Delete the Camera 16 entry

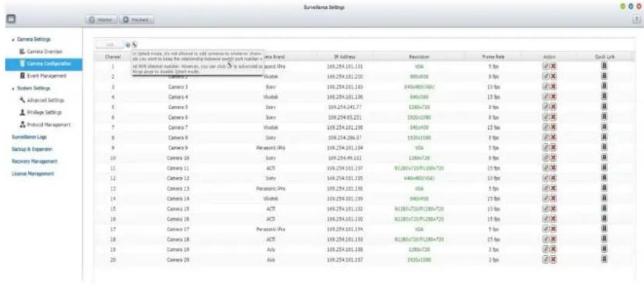click(553, 219)
